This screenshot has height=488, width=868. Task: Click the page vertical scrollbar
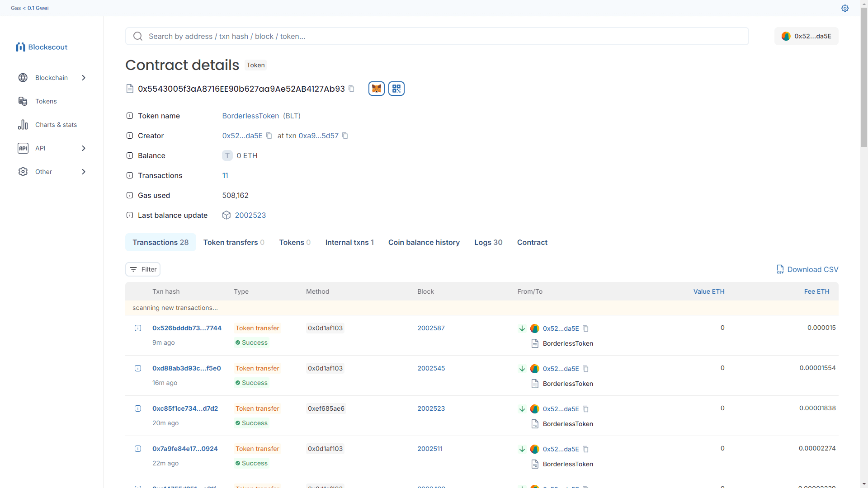click(864, 77)
